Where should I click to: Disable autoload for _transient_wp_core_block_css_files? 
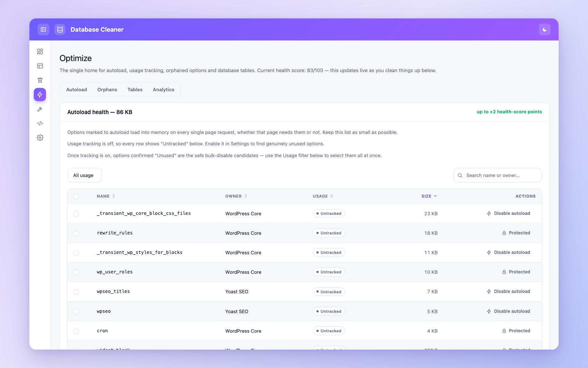pos(508,213)
